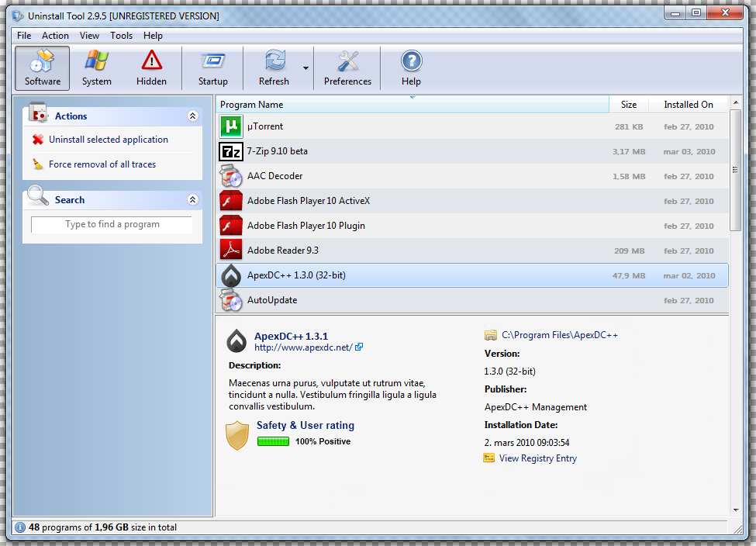Click the registry entry icon

[489, 458]
